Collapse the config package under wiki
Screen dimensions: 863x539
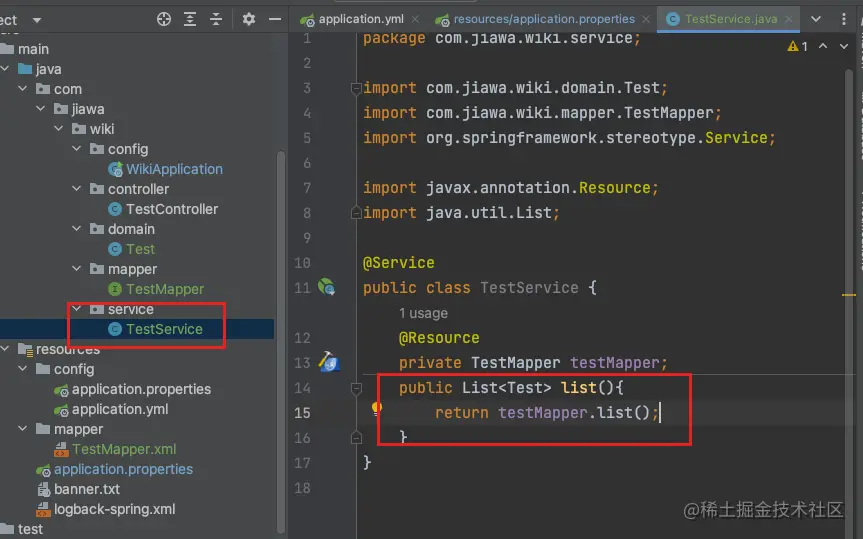[x=77, y=149]
